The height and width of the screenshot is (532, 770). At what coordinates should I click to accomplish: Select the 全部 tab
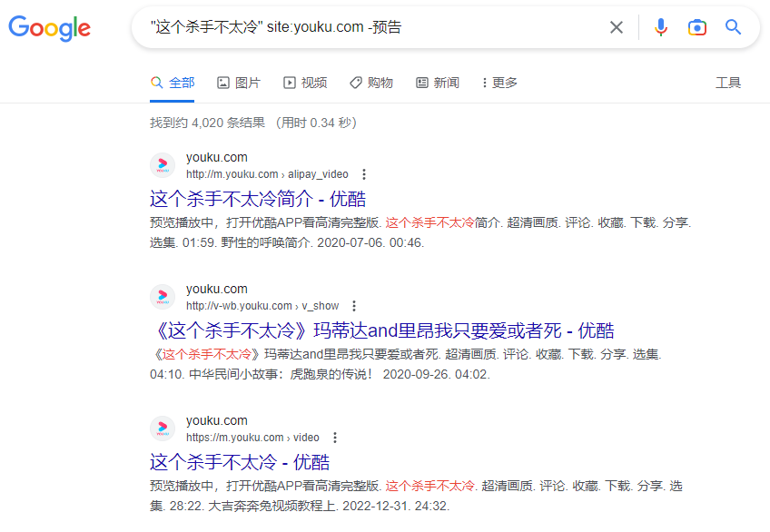click(173, 83)
